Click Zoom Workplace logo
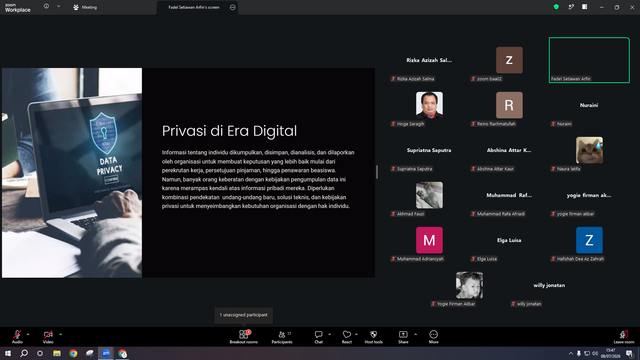 pyautogui.click(x=18, y=8)
